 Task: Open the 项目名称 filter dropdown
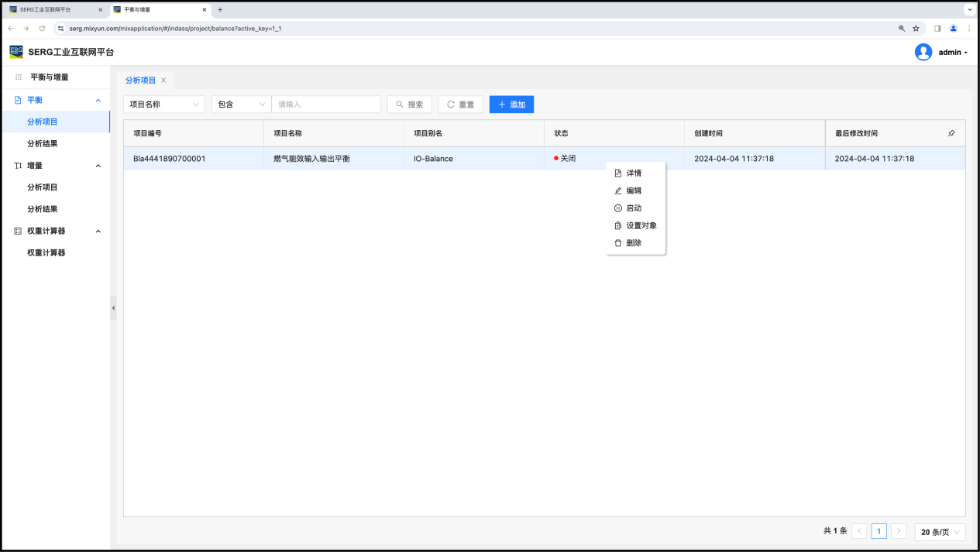click(x=163, y=105)
